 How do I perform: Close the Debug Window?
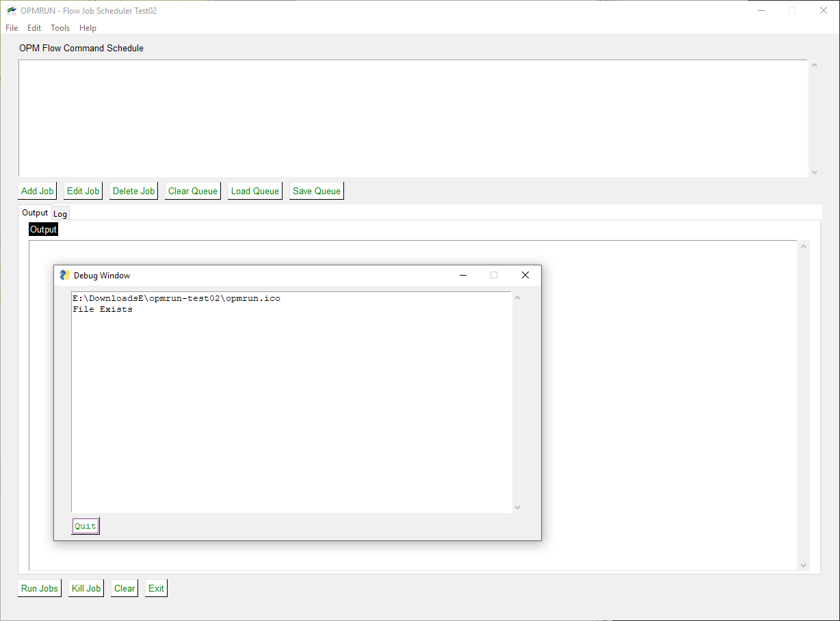coord(525,275)
